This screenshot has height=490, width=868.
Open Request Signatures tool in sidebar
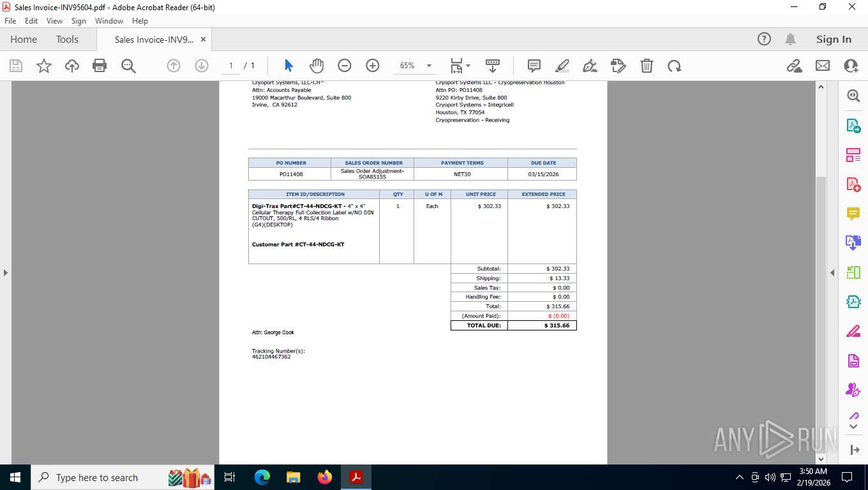coord(853,390)
